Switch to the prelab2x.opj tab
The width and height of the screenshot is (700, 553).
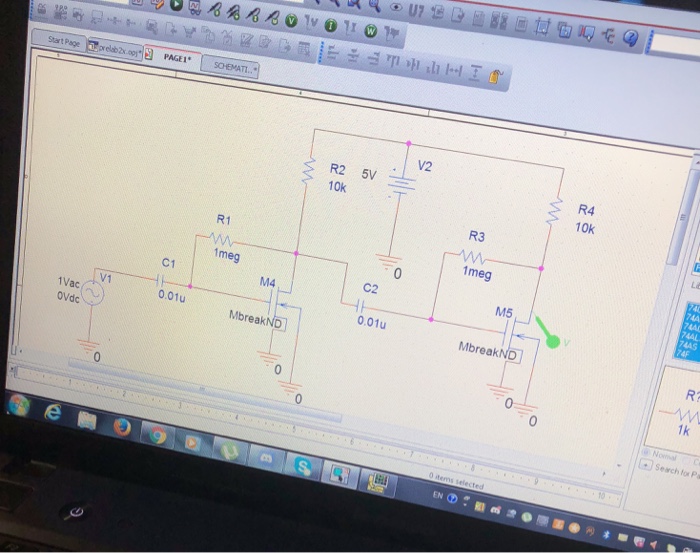coord(115,50)
